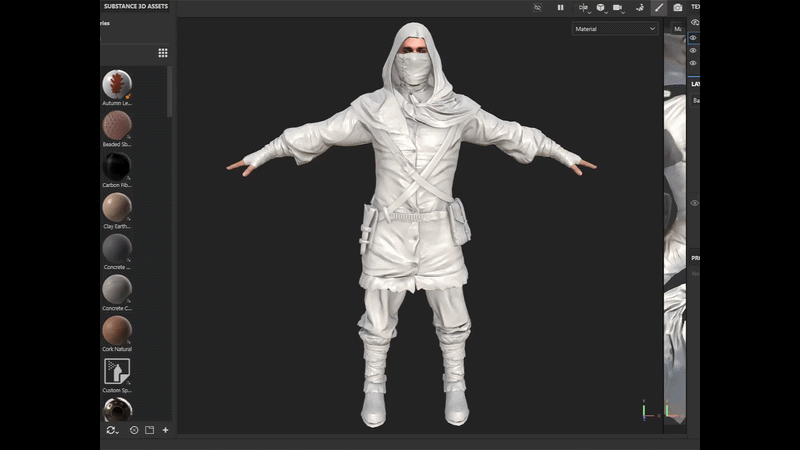Toggle the hide-display icon in viewport toolbar
800x450 pixels.
pos(537,7)
